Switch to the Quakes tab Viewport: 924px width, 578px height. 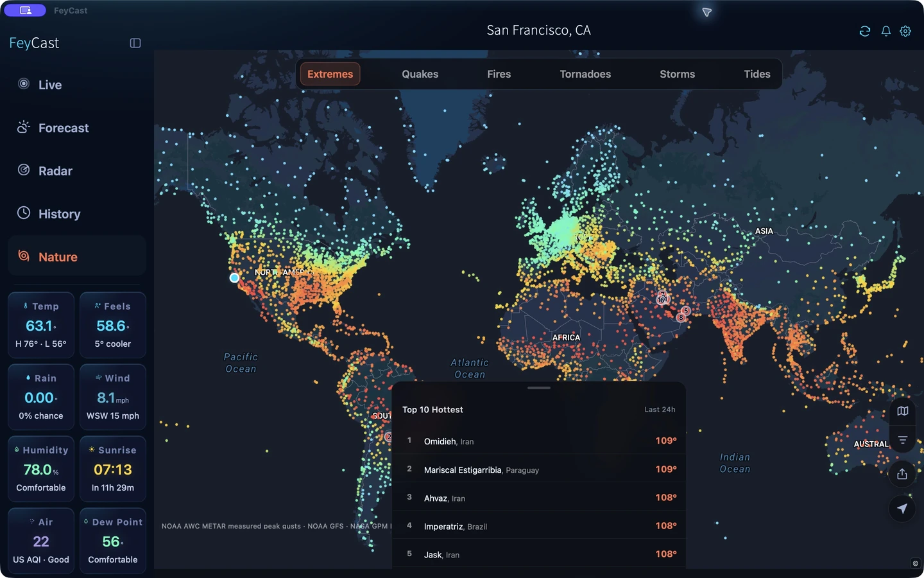[x=420, y=74]
